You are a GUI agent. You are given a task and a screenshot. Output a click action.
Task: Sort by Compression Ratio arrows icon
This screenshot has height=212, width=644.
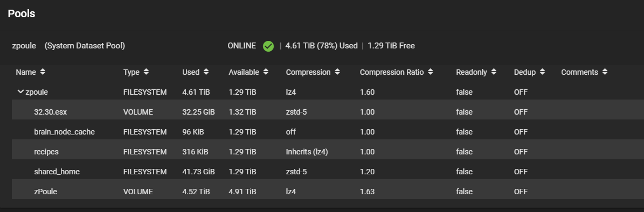coord(431,72)
